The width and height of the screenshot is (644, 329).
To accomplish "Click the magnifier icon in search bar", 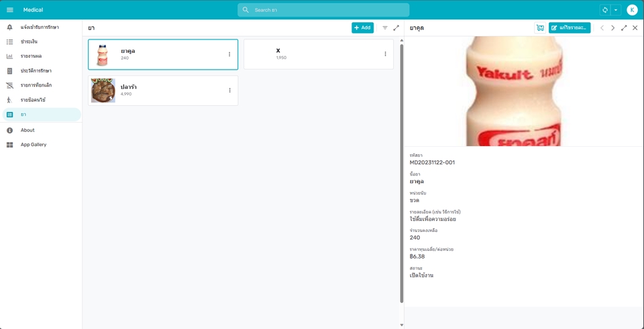I will (246, 10).
